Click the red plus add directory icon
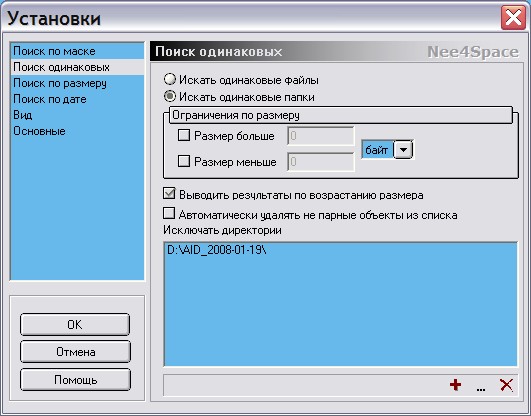Image resolution: width=531 pixels, height=416 pixels. (455, 385)
